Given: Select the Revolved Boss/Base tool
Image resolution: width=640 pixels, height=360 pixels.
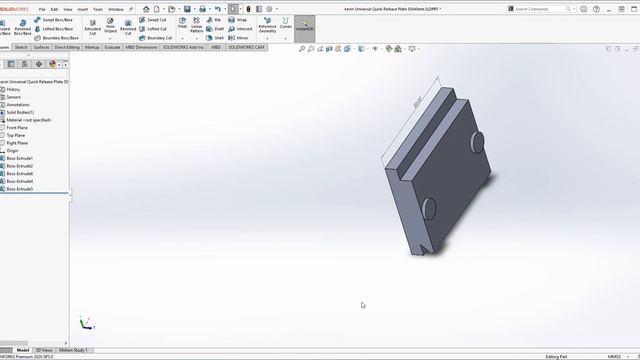Looking at the screenshot, I should point(22,27).
